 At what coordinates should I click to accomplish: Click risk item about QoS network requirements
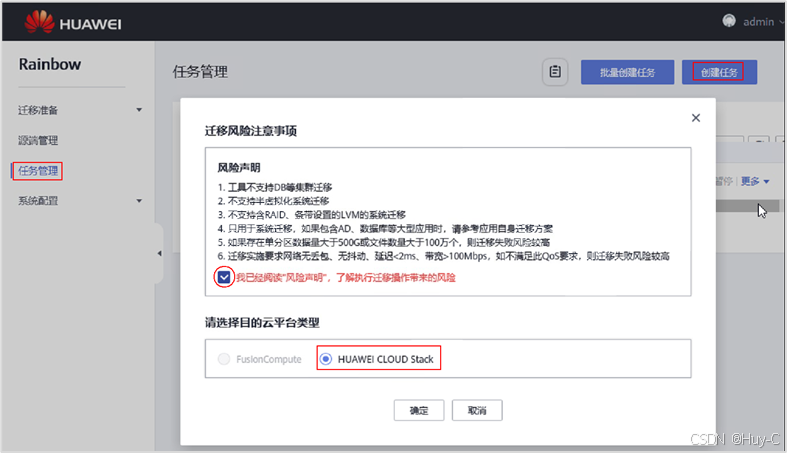click(443, 256)
